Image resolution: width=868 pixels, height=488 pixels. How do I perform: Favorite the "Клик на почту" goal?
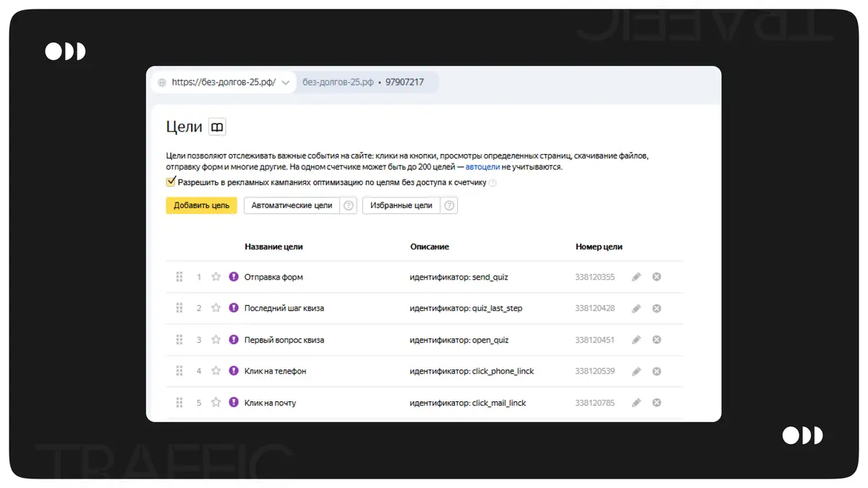(216, 403)
